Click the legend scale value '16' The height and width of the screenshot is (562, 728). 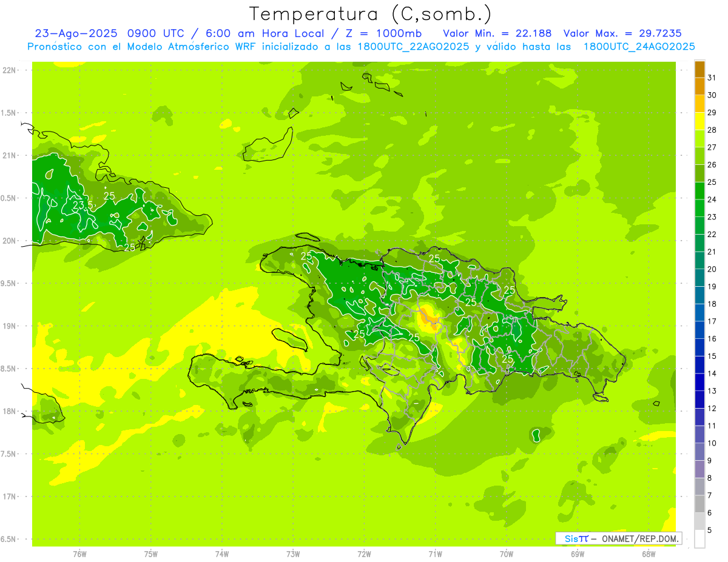pyautogui.click(x=712, y=339)
